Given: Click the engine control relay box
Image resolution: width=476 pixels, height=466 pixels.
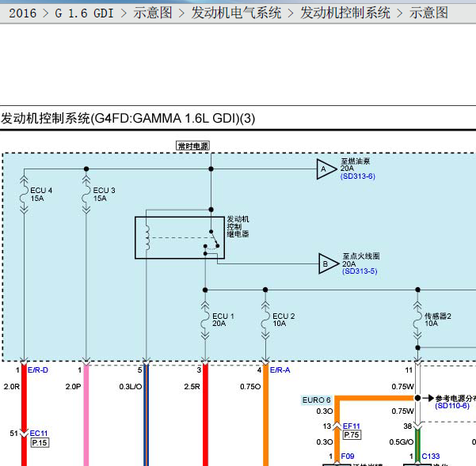Looking at the screenshot, I should pos(180,237).
